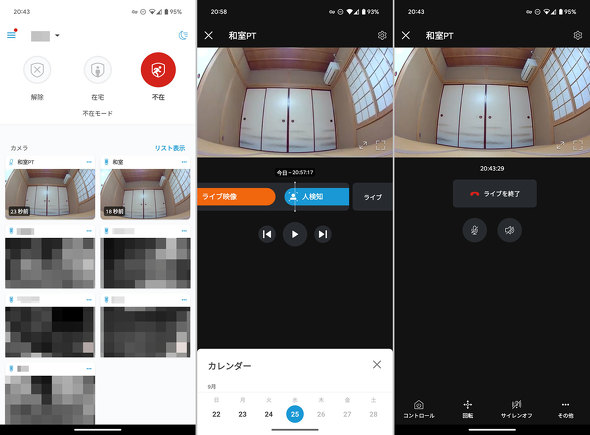Toggle the microphone mute button

coord(474,230)
